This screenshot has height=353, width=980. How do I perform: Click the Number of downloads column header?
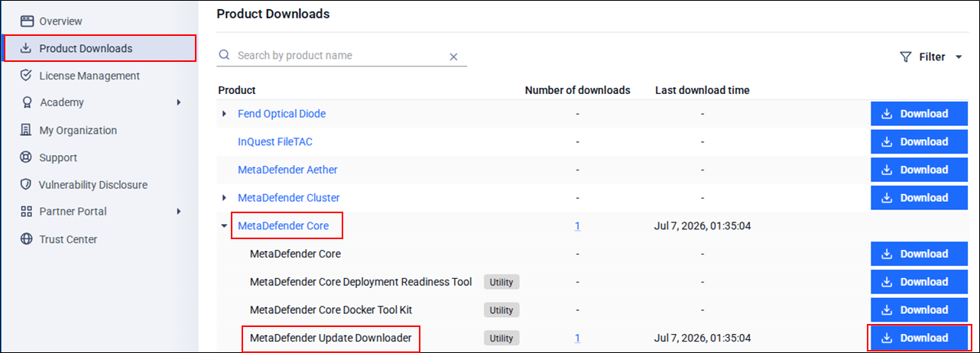[577, 90]
